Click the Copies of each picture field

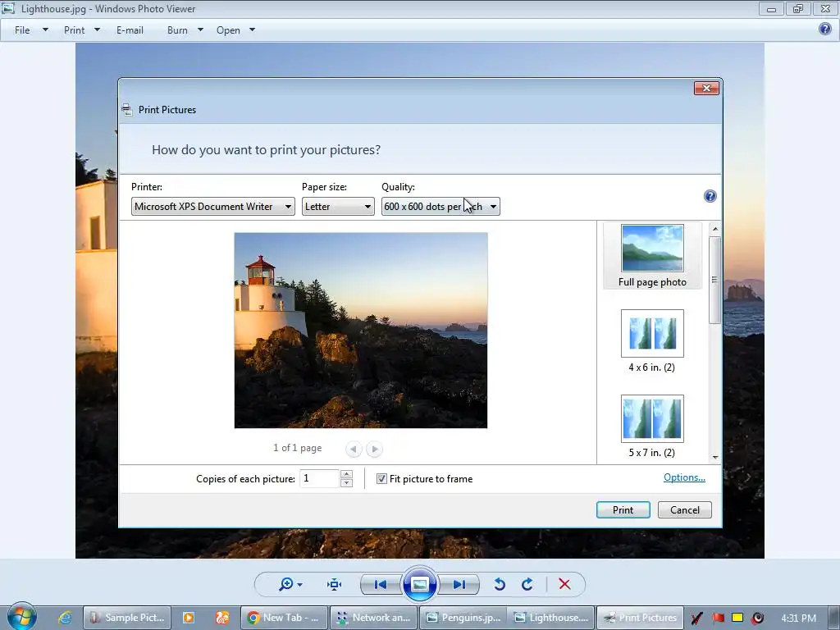[x=319, y=478]
